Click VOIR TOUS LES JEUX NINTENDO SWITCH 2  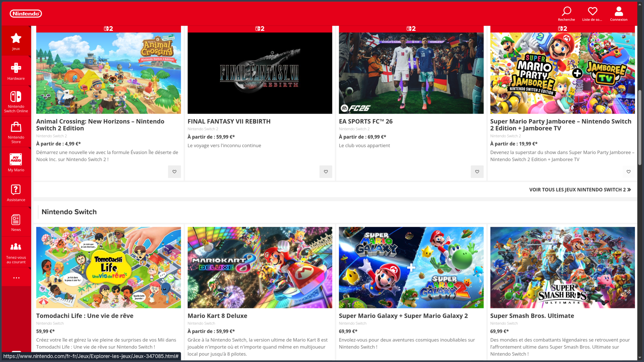[580, 190]
